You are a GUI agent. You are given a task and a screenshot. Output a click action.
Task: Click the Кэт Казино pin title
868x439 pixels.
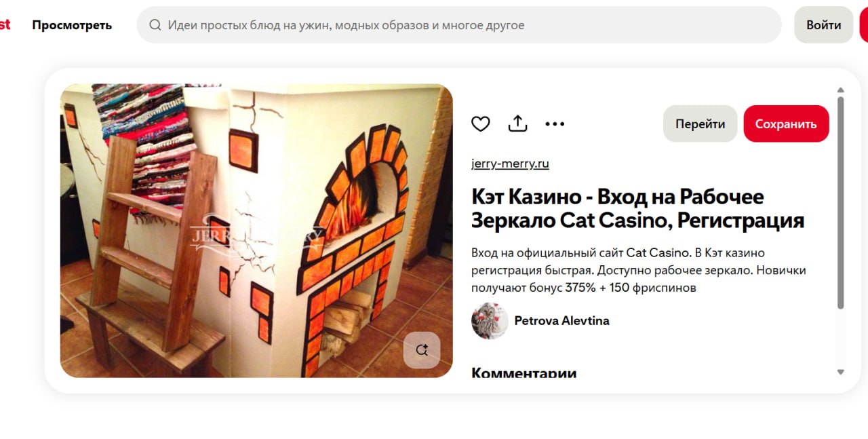[637, 208]
